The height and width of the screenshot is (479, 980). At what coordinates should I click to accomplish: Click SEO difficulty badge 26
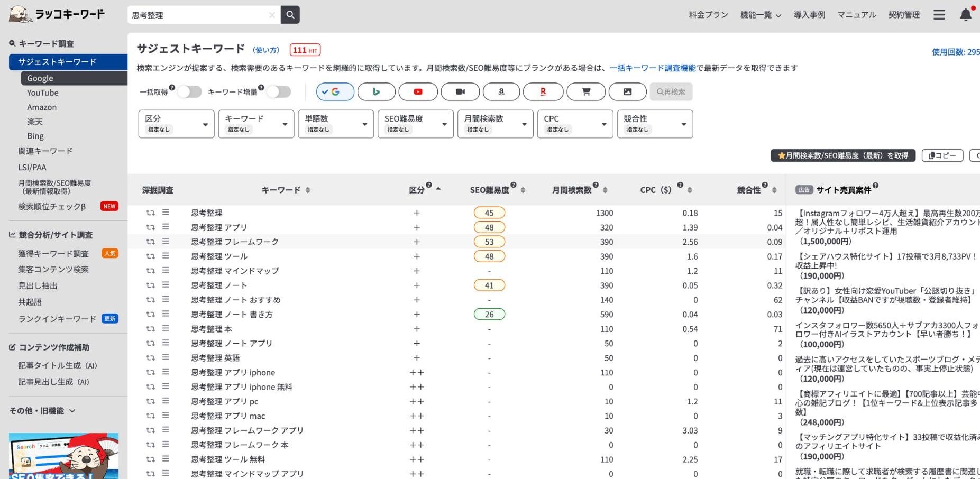489,314
